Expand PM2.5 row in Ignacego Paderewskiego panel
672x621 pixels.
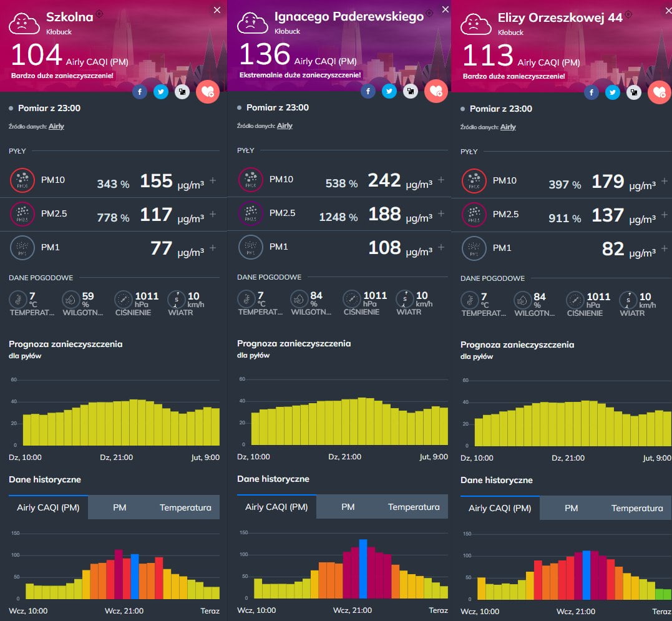pyautogui.click(x=441, y=213)
